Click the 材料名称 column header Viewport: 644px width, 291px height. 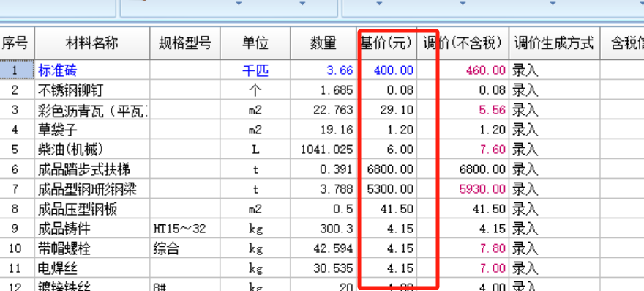(92, 43)
